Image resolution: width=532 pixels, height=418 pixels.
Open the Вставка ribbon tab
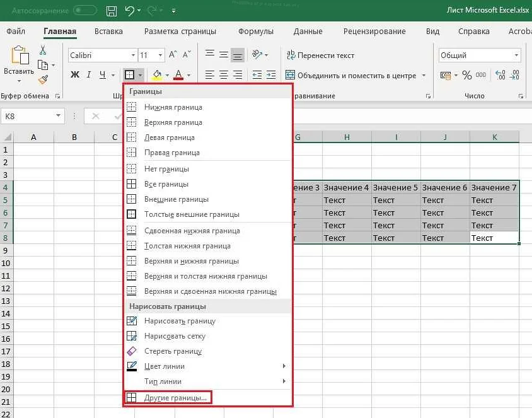click(108, 32)
